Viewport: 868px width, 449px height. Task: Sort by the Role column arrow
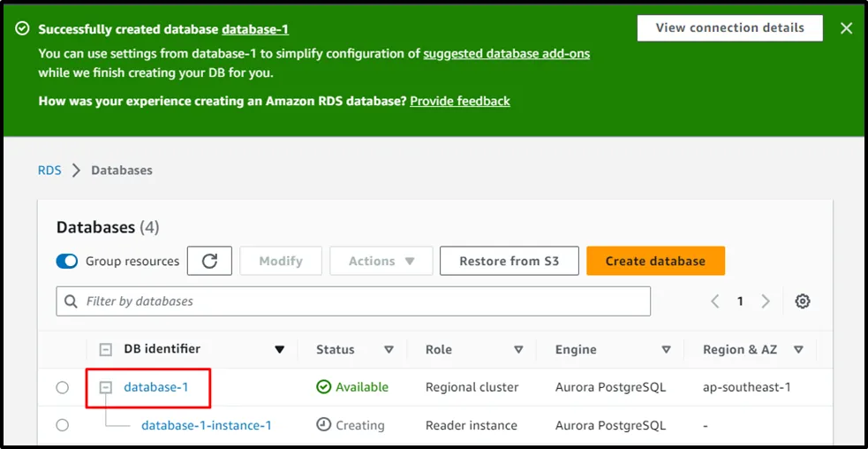click(x=518, y=349)
